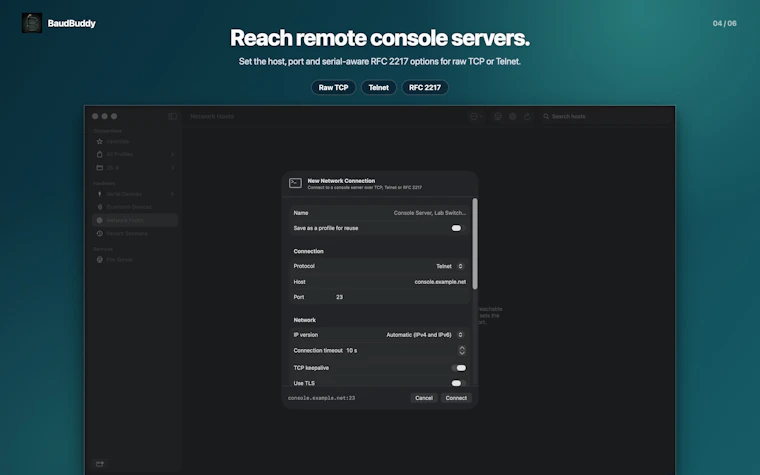Open the IP version dropdown

425,335
